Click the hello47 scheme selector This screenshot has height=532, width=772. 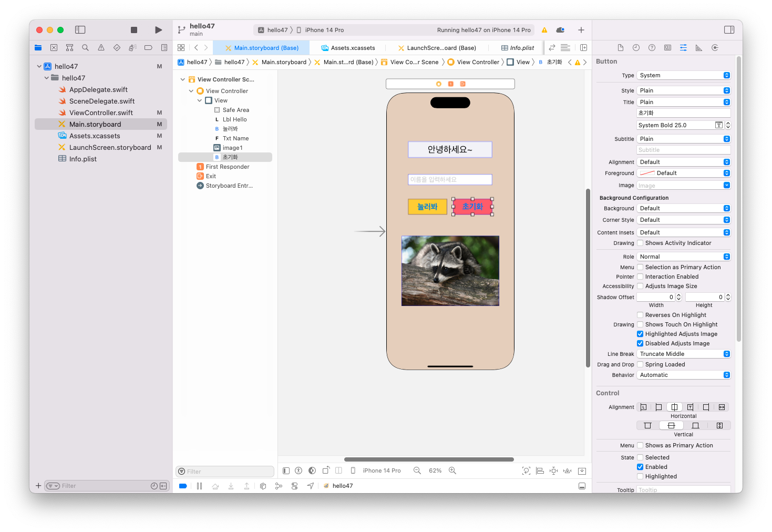coord(273,30)
